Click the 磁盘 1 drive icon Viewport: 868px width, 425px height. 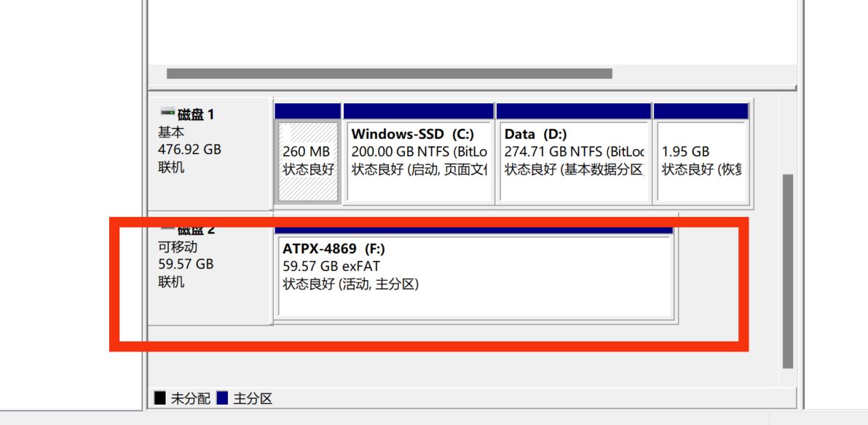pyautogui.click(x=167, y=112)
